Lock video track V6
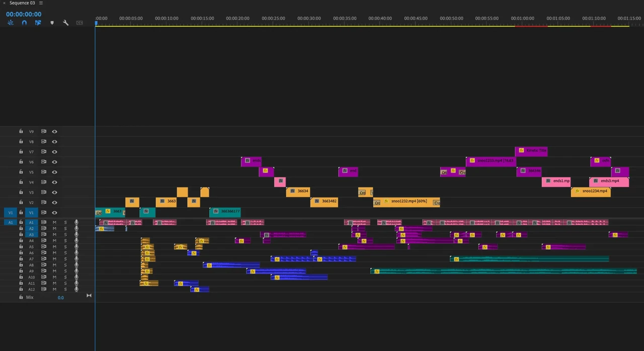 coord(21,162)
